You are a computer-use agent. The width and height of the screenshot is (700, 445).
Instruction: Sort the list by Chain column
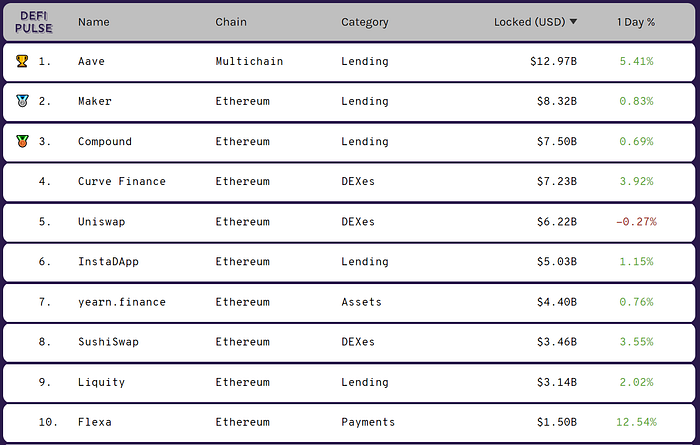click(231, 22)
